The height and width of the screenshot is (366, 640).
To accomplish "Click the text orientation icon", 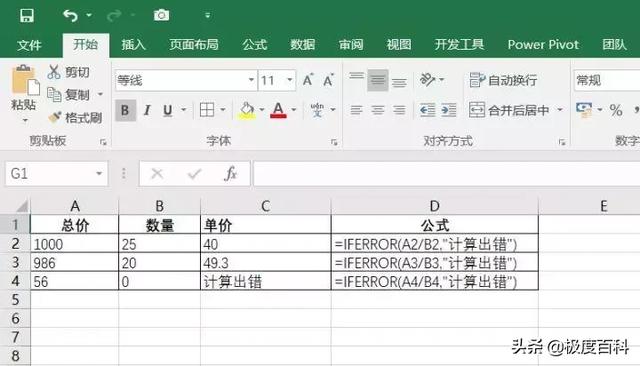I will click(428, 80).
